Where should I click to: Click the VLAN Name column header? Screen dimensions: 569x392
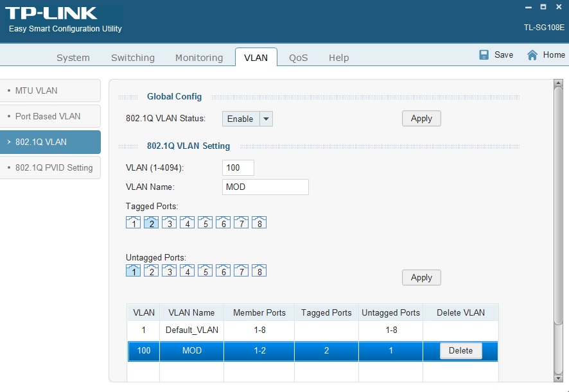click(x=191, y=312)
